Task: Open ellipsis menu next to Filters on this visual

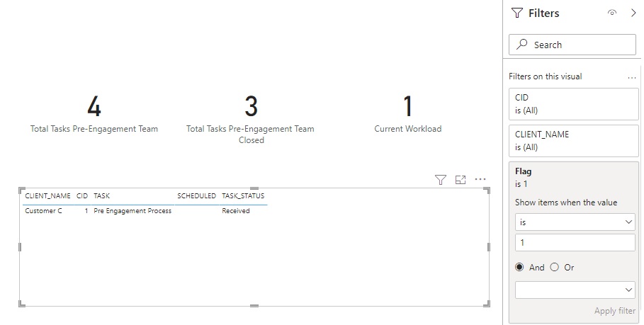Action: 632,77
